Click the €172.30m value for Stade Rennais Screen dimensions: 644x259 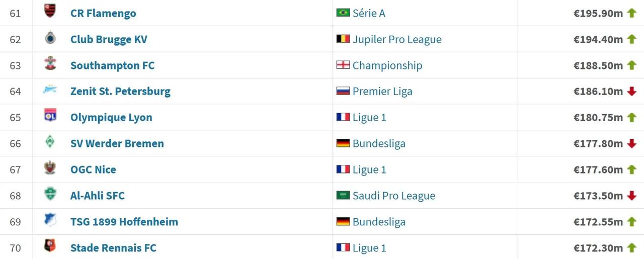[598, 248]
